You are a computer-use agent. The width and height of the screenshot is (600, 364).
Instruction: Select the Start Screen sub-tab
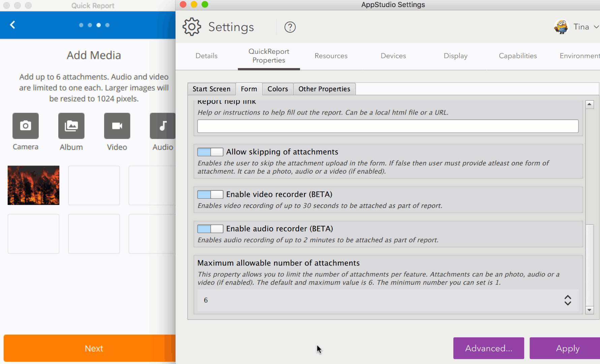pos(211,89)
